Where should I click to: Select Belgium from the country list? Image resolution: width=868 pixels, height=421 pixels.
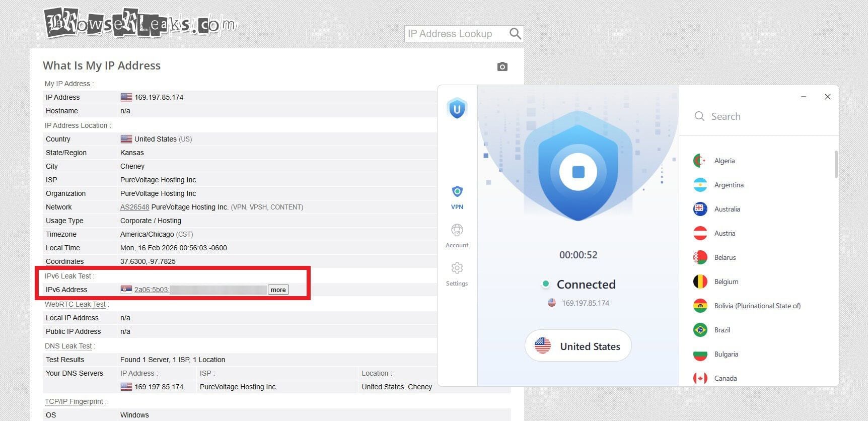point(726,282)
